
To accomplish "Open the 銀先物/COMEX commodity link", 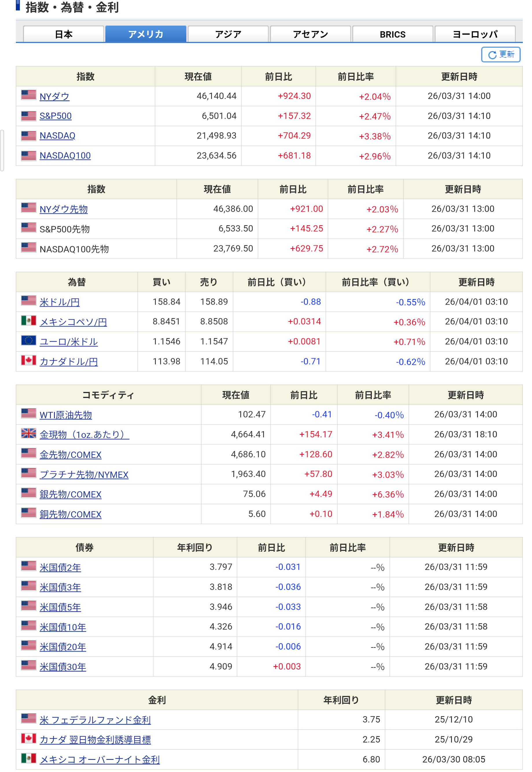I will pyautogui.click(x=70, y=494).
